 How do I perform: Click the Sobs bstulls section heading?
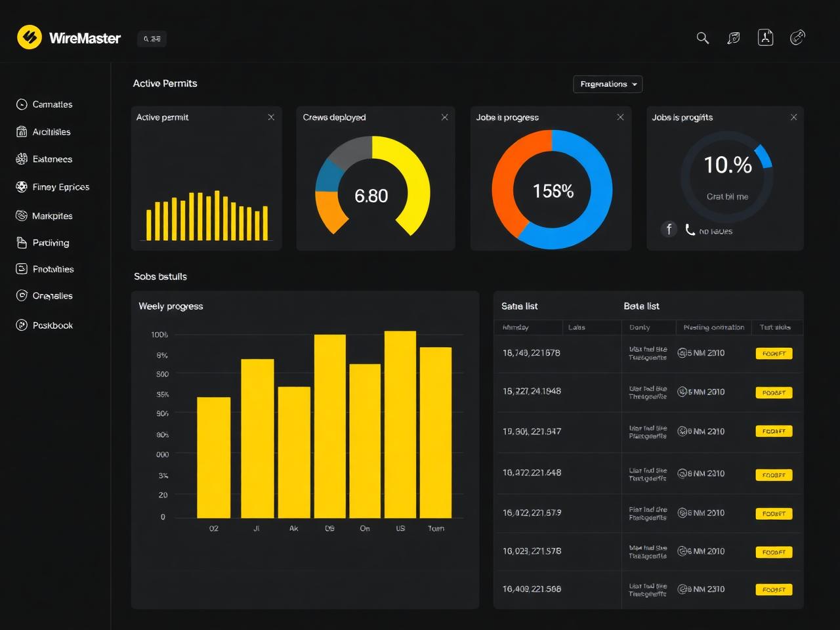tap(160, 276)
